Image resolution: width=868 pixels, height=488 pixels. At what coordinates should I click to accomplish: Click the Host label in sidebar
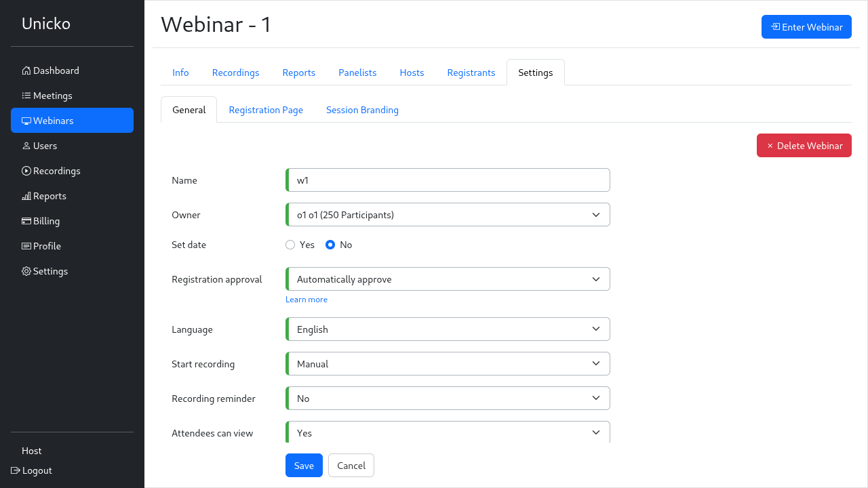[32, 451]
